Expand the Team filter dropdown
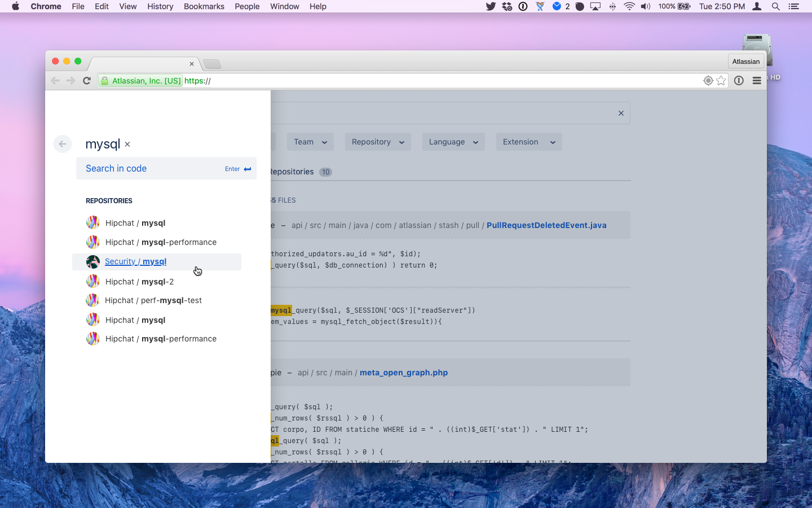Image resolution: width=812 pixels, height=508 pixels. pos(310,142)
